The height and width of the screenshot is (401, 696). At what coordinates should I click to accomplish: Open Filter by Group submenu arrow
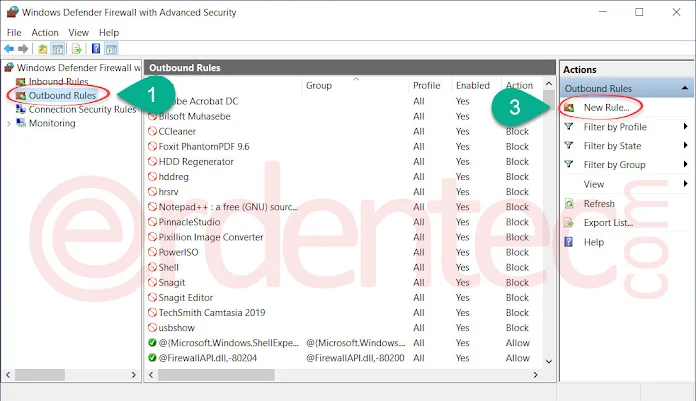tap(685, 164)
